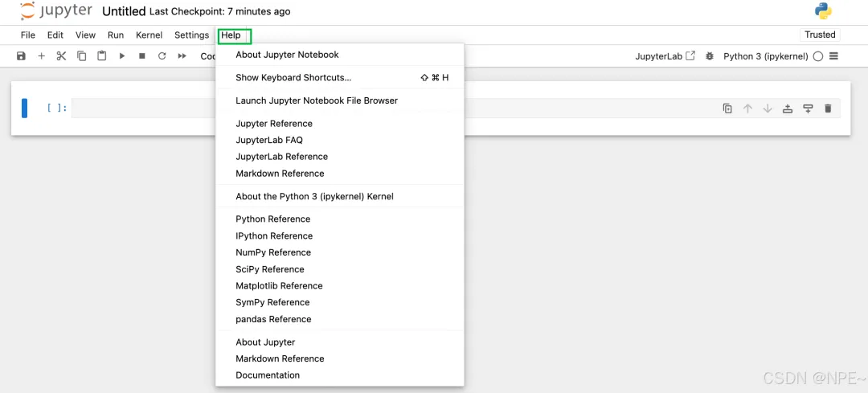Image resolution: width=868 pixels, height=393 pixels.
Task: Insert a cell above using cell toolbar icon
Action: (x=788, y=108)
